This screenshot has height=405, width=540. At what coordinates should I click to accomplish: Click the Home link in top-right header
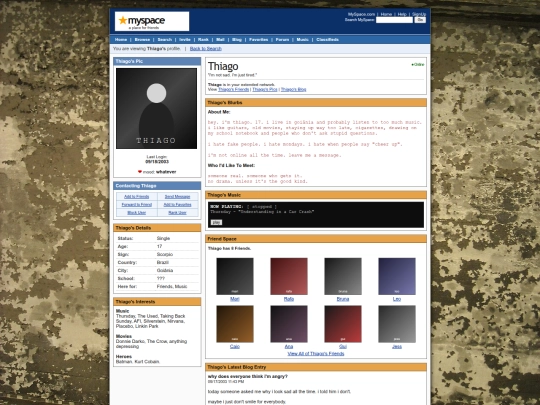[386, 14]
